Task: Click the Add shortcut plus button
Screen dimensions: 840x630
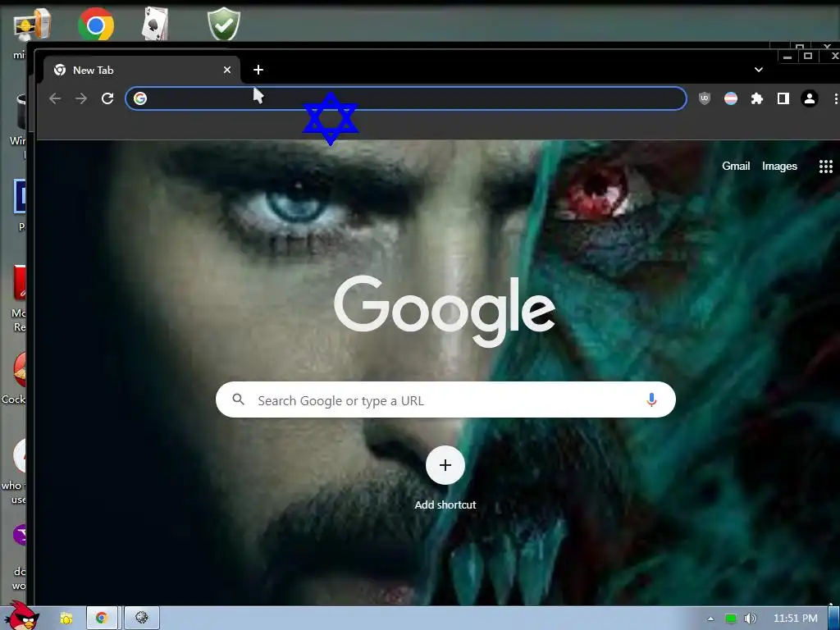Action: click(445, 465)
